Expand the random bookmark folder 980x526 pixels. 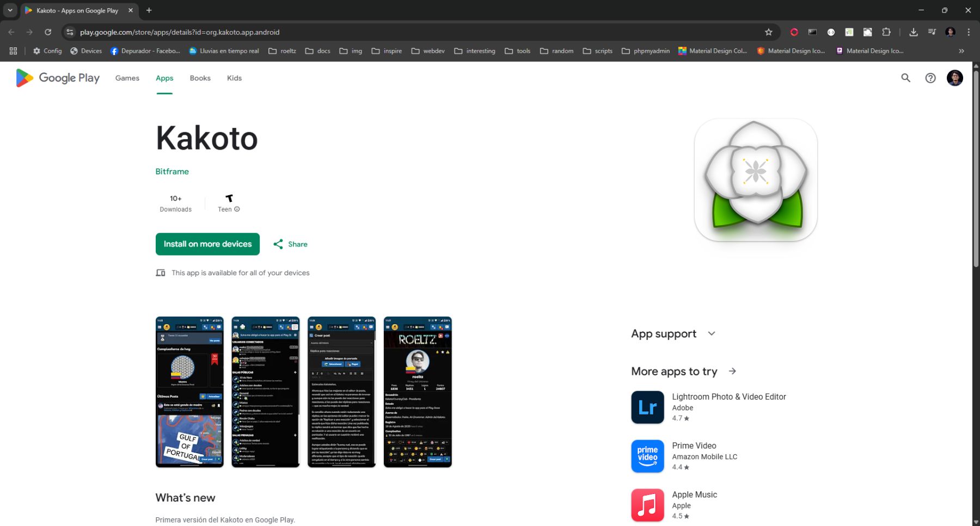pyautogui.click(x=556, y=51)
